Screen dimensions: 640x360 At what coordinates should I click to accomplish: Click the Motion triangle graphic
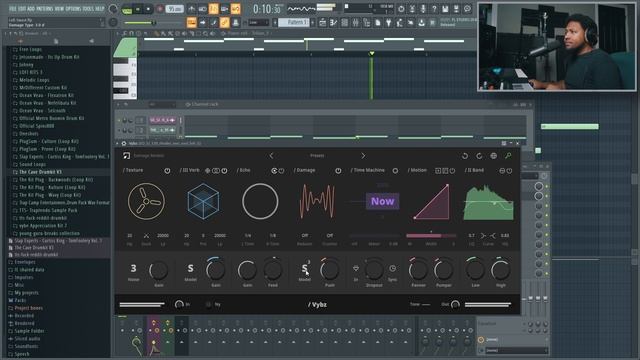point(432,202)
